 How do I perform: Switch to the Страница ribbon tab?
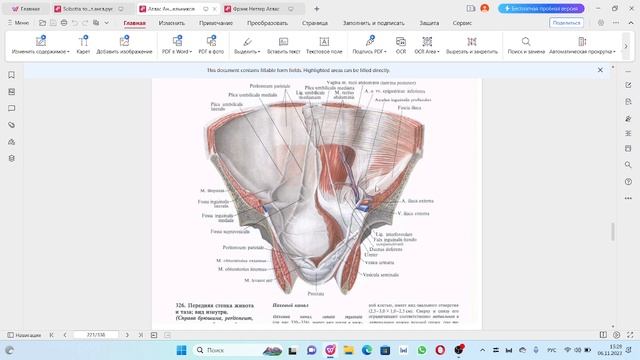(x=315, y=23)
